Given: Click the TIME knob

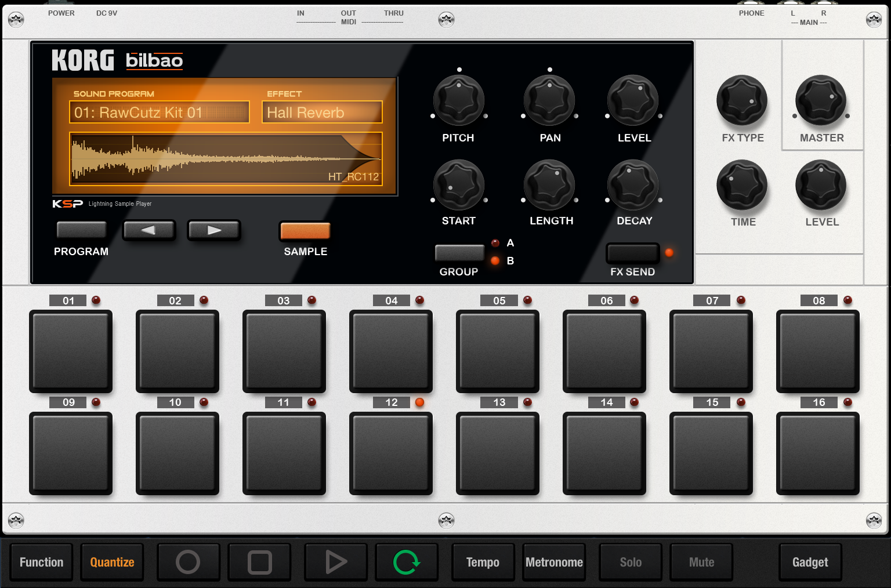Looking at the screenshot, I should (x=742, y=184).
